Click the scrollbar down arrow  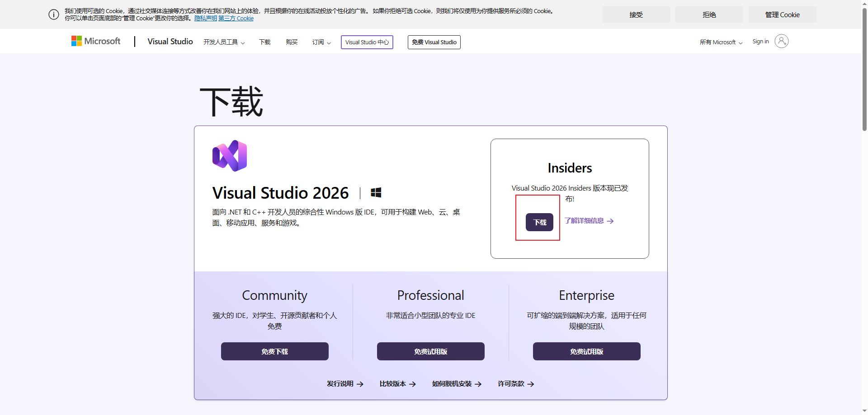[x=864, y=411]
